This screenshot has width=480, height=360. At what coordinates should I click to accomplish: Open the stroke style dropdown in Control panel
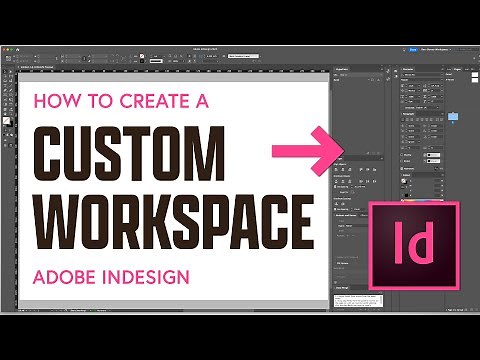[156, 61]
